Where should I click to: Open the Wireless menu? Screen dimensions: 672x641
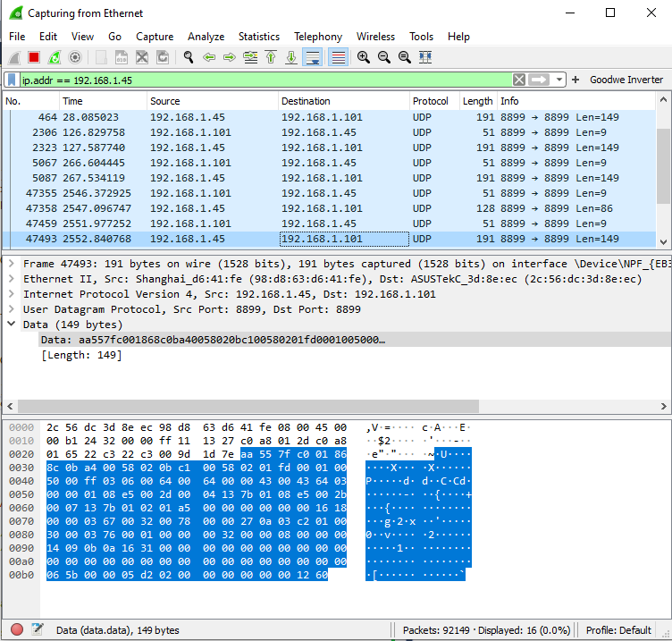375,37
